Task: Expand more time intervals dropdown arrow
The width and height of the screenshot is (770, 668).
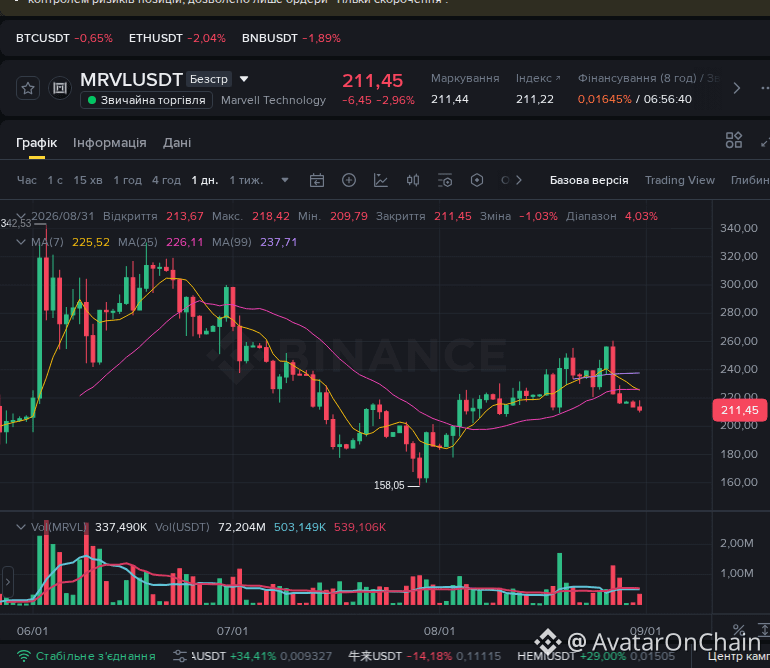Action: [285, 180]
